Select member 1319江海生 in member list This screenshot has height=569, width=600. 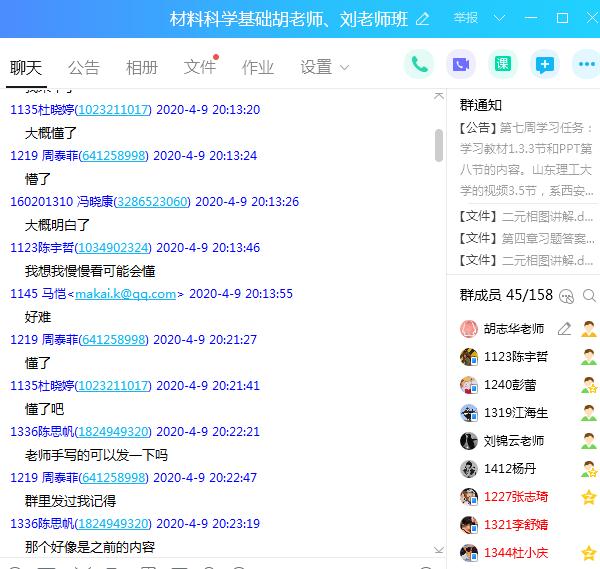point(515,413)
